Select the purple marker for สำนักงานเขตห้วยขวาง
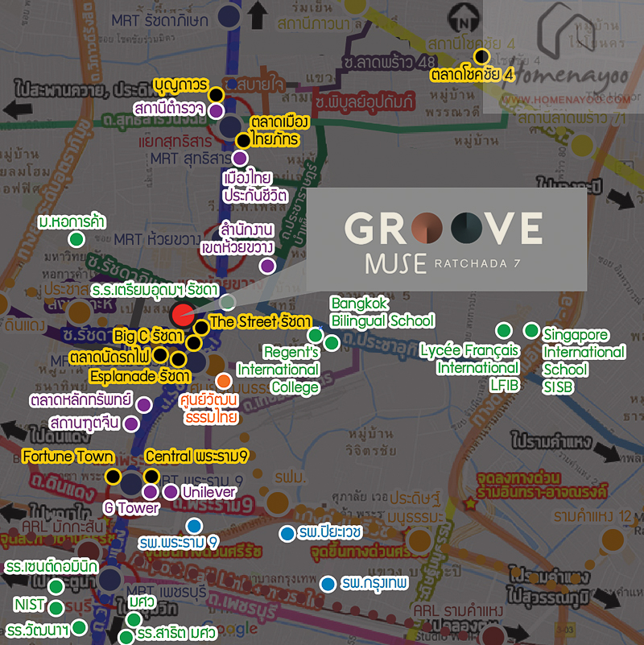 point(268,266)
